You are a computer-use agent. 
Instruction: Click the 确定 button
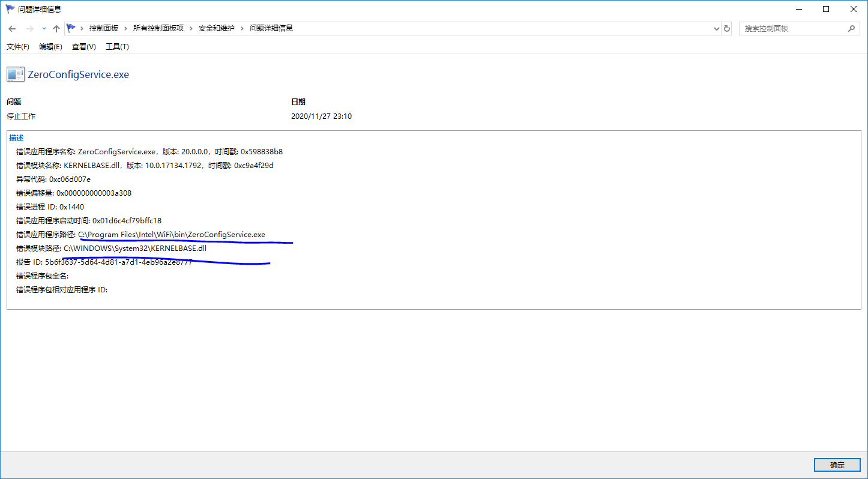tap(836, 465)
